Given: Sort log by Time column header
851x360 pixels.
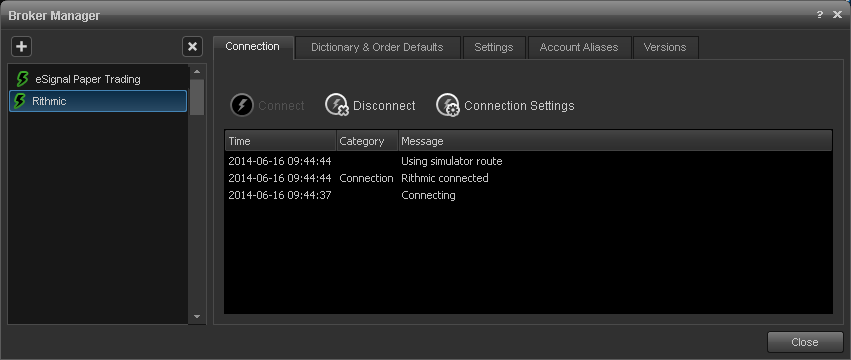Looking at the screenshot, I should click(x=281, y=141).
